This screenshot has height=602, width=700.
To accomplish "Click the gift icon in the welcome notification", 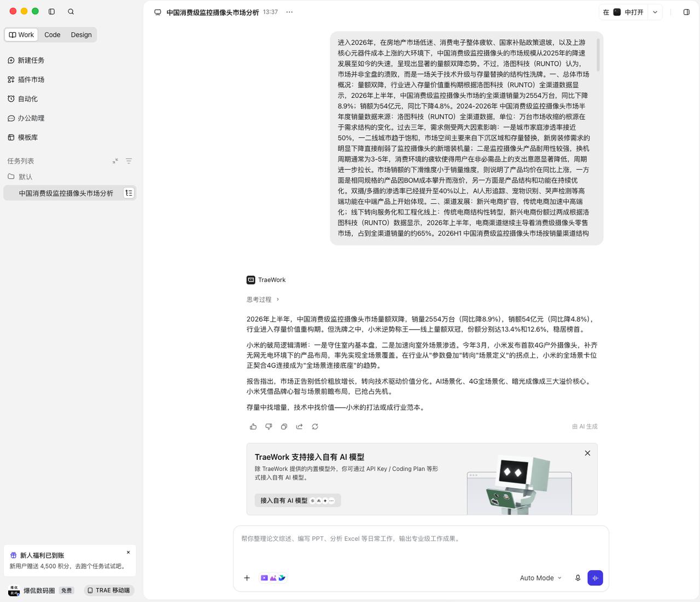I will (x=13, y=555).
